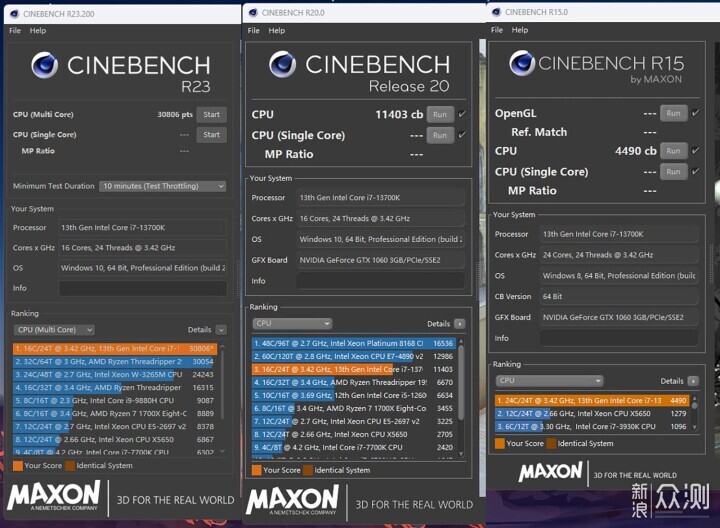Click the MAXON logo in R23 window

pyautogui.click(x=54, y=495)
